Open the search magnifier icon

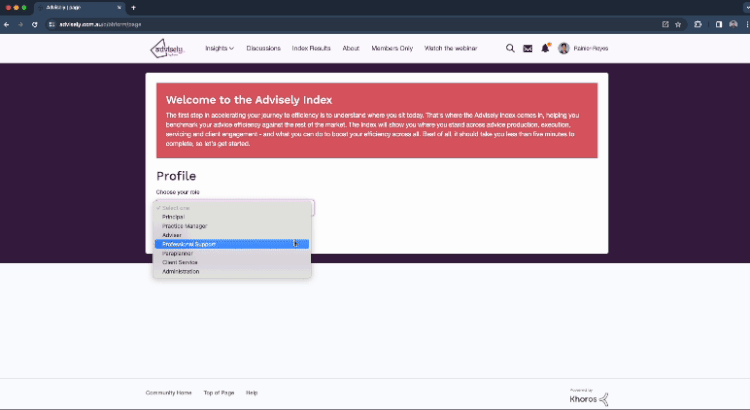[x=511, y=48]
